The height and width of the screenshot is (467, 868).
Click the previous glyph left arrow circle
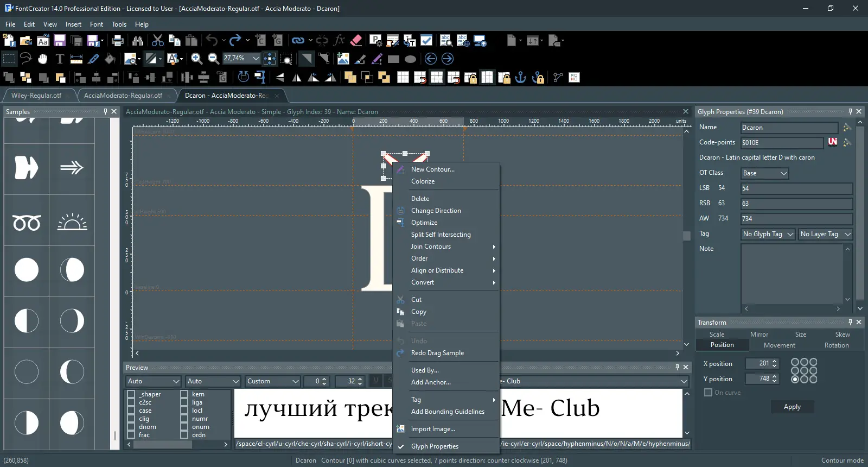point(431,59)
